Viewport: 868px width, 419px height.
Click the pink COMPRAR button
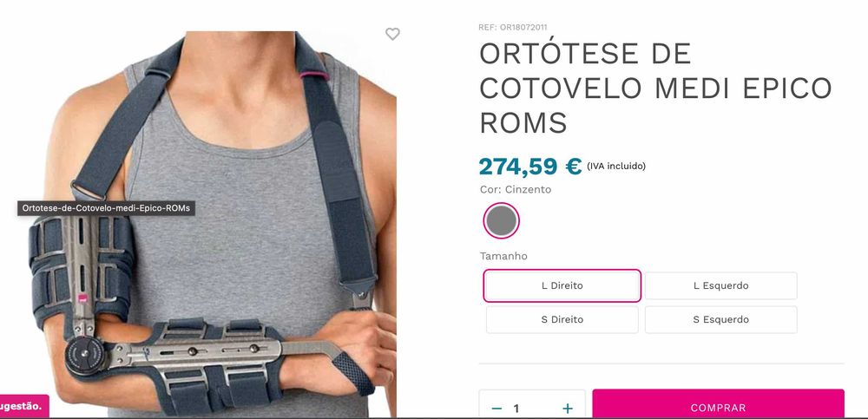click(718, 404)
